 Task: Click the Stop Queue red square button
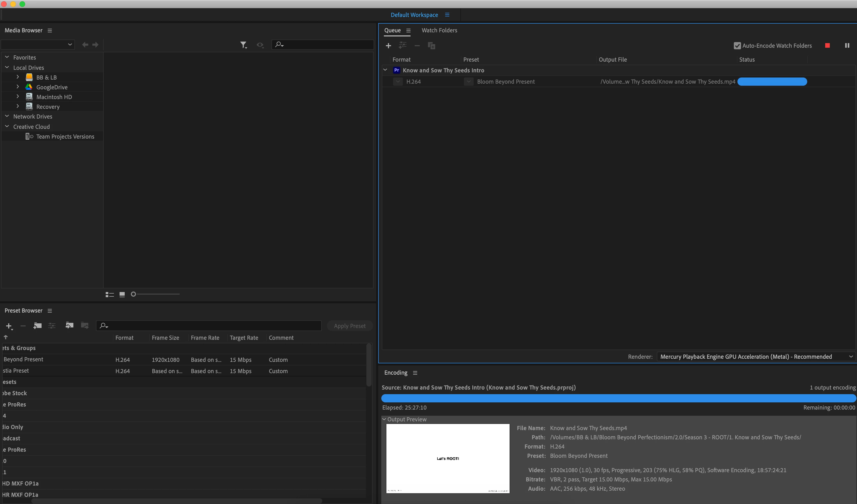[827, 46]
